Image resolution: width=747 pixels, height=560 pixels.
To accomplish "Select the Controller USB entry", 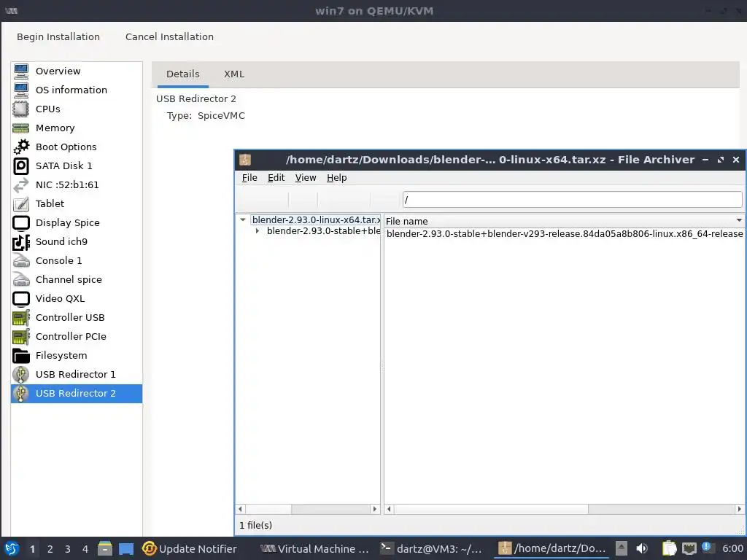I will point(76,318).
